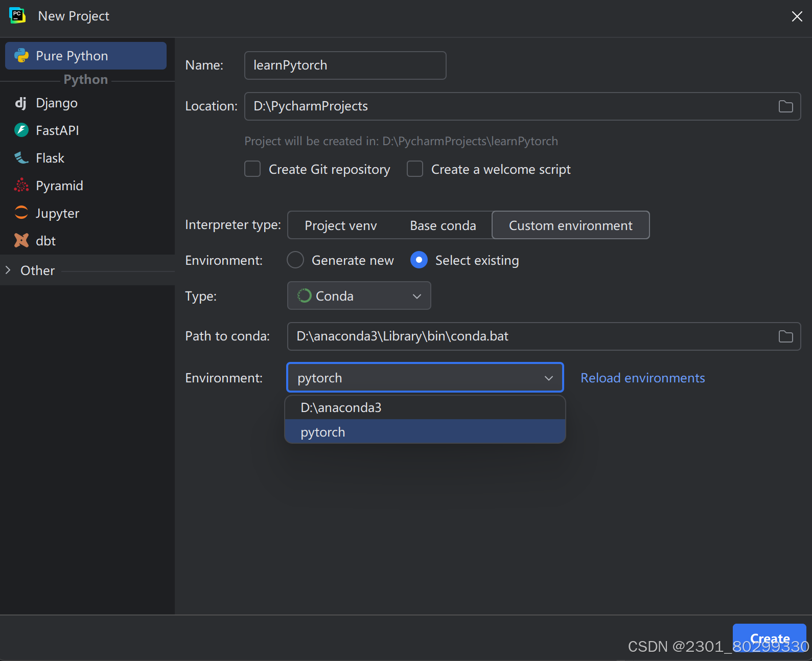Enable Create a welcome script checkbox
Viewport: 812px width, 661px height.
[x=415, y=169]
